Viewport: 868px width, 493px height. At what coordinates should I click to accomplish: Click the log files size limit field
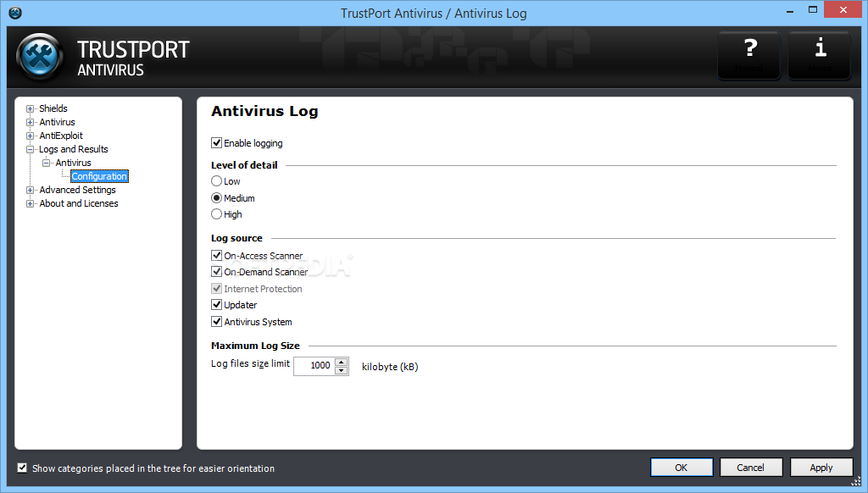314,366
